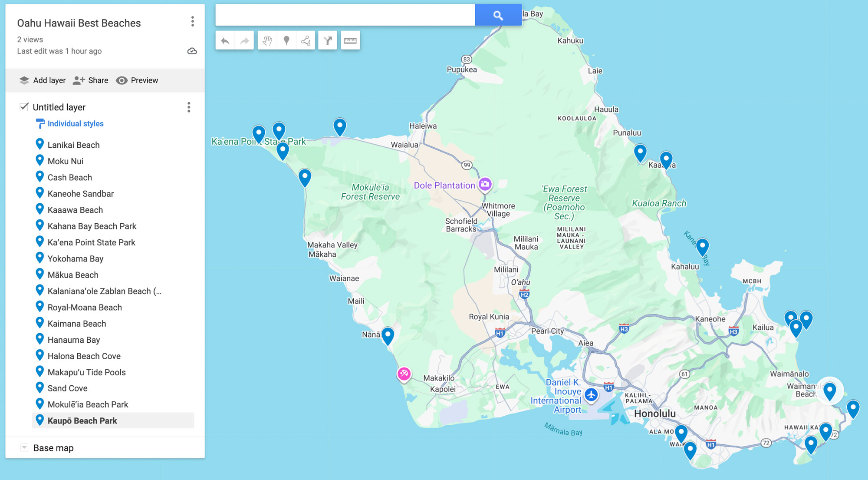Click the cloud save status icon
Image resolution: width=868 pixels, height=480 pixels.
(192, 51)
